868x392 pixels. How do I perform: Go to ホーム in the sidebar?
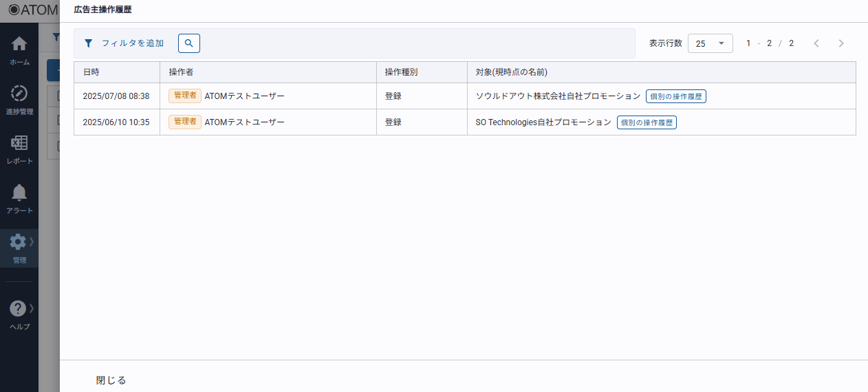point(19,50)
